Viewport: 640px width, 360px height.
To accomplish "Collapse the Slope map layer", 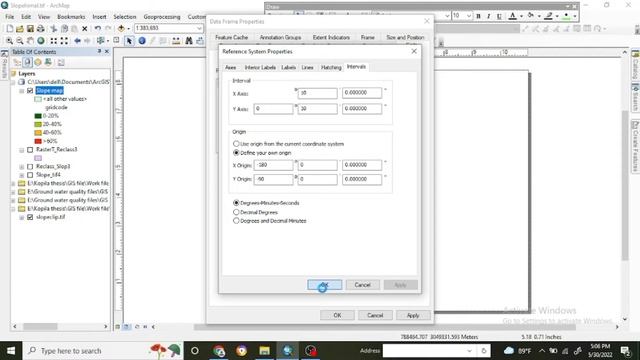I will 22,91.
